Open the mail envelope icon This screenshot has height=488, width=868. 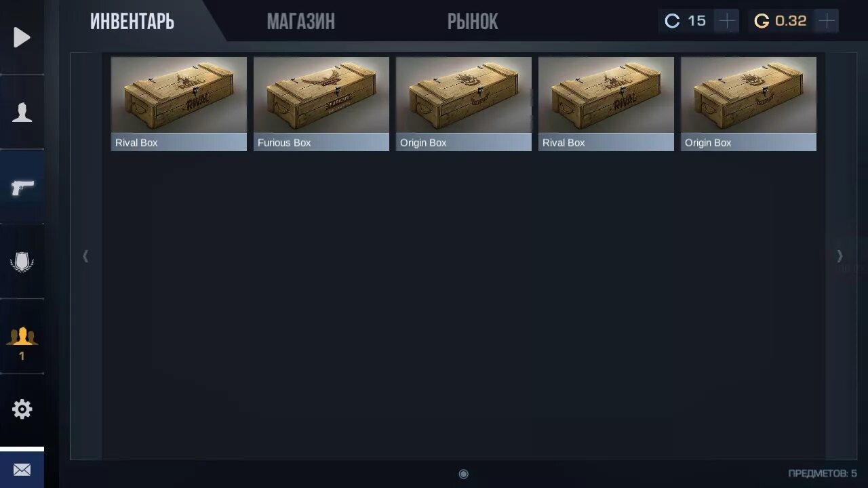(x=22, y=469)
